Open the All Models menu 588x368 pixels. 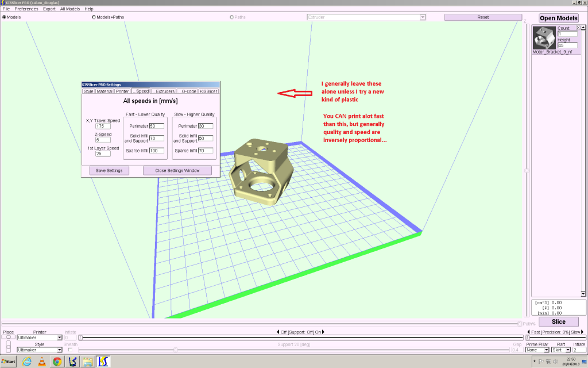tap(69, 9)
